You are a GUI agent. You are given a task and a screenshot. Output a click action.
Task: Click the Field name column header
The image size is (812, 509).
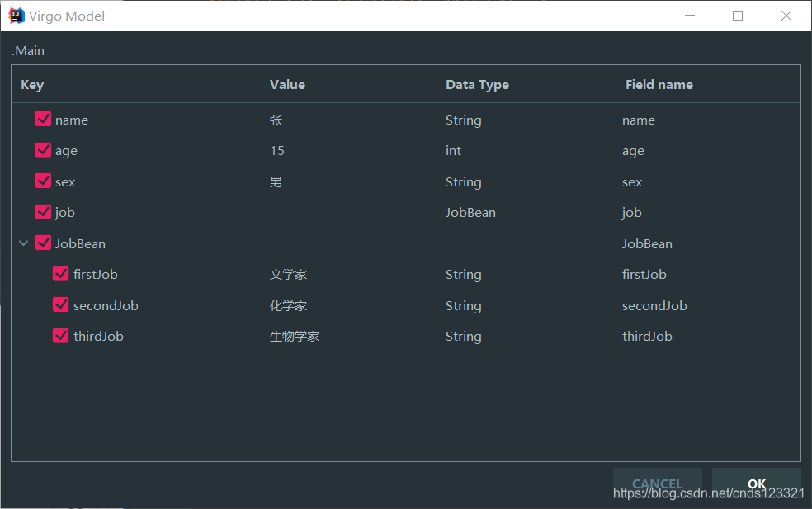pyautogui.click(x=659, y=84)
